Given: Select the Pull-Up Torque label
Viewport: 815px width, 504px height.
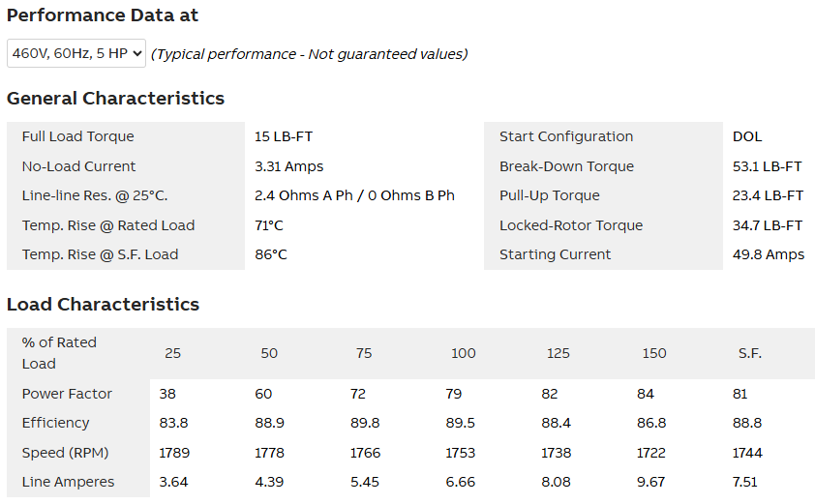Looking at the screenshot, I should [550, 195].
